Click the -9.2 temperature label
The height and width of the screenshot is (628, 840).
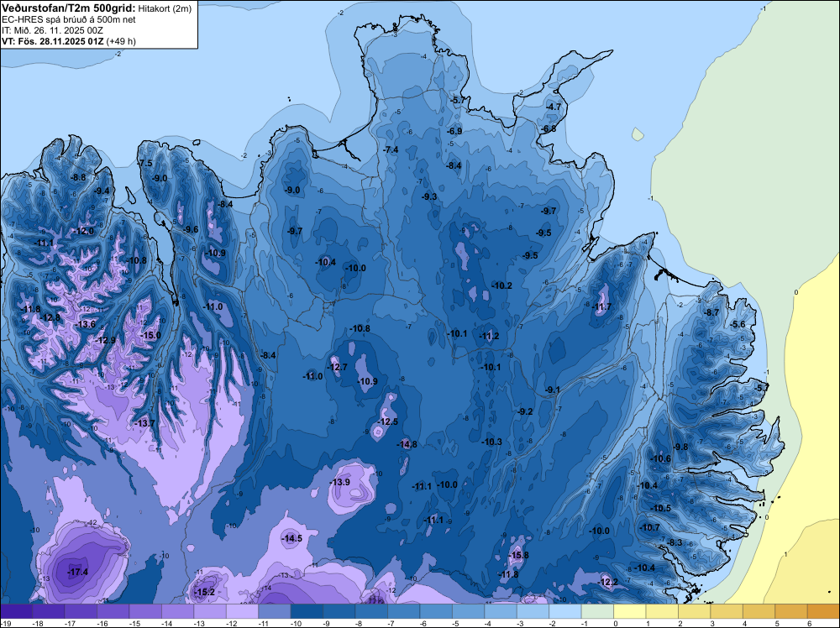pyautogui.click(x=526, y=411)
